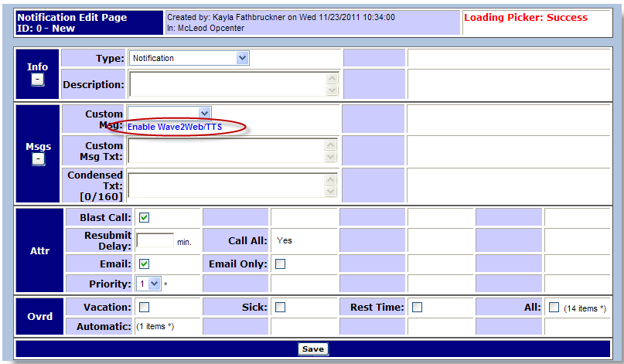
Task: Collapse the Msgs section with minus button
Action: coord(38,159)
